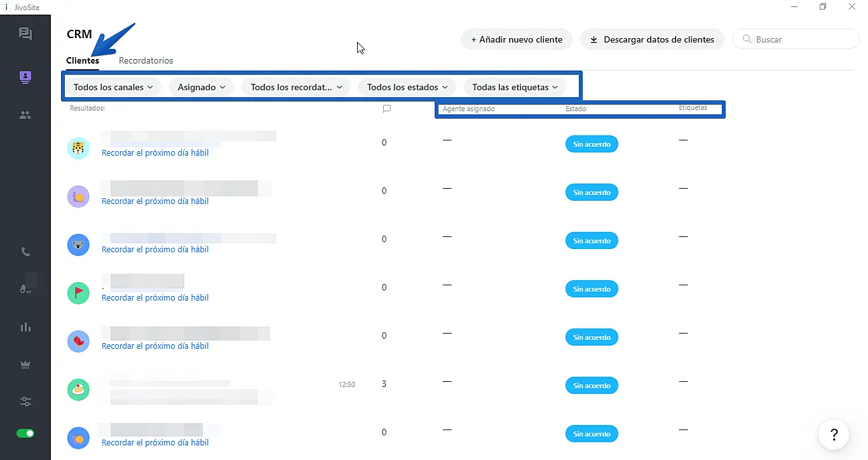Image resolution: width=868 pixels, height=460 pixels.
Task: Open the Asignado filter dropdown
Action: click(x=201, y=87)
